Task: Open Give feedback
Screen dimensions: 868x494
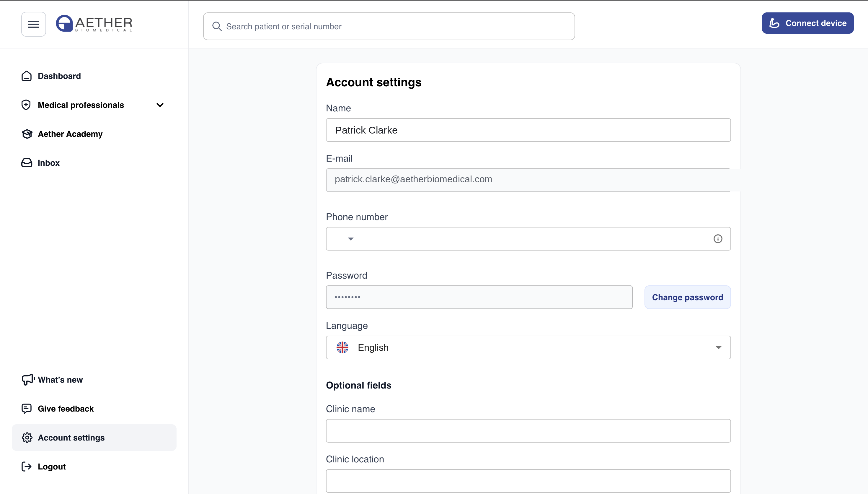Action: (94, 409)
